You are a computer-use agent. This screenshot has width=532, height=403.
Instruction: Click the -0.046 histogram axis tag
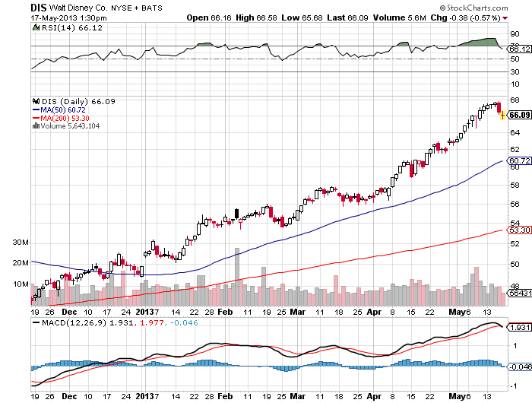pyautogui.click(x=520, y=367)
